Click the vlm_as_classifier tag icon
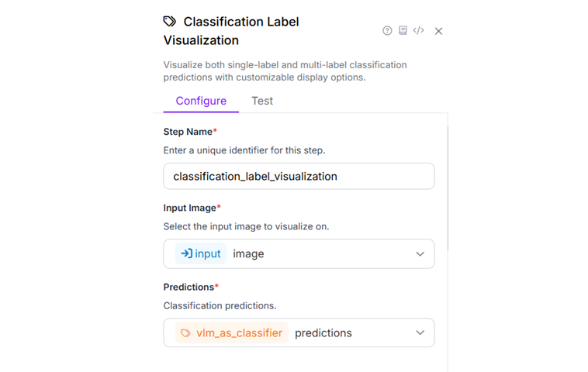Image resolution: width=588 pixels, height=372 pixels. point(185,332)
